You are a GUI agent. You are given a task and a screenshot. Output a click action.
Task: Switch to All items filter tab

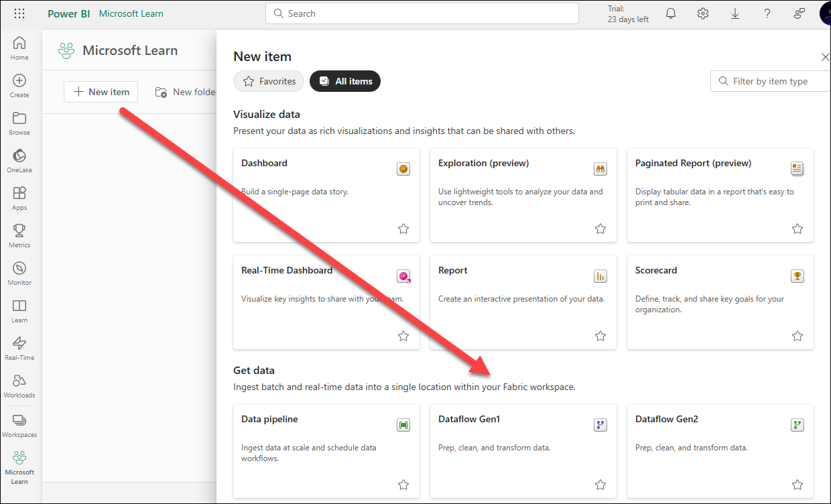pyautogui.click(x=345, y=81)
